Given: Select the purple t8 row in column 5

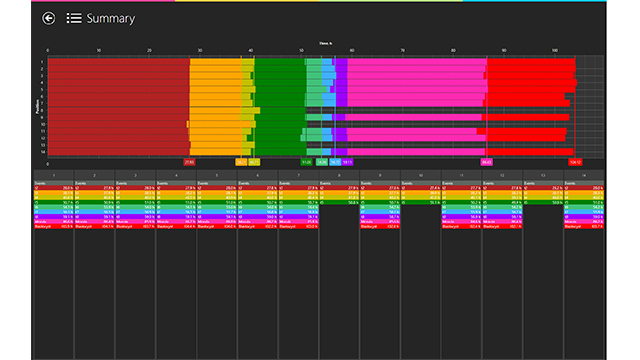Looking at the screenshot, I should (x=217, y=217).
